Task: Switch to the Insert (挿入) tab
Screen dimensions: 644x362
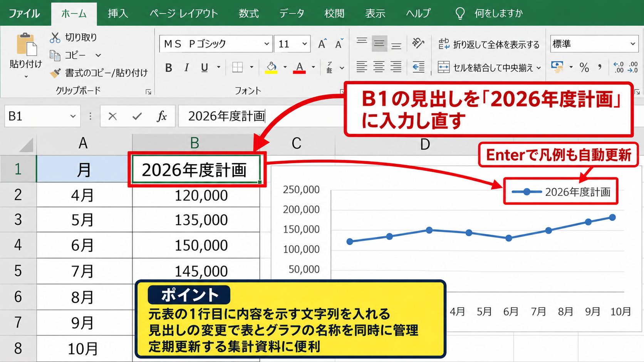Action: click(x=118, y=13)
